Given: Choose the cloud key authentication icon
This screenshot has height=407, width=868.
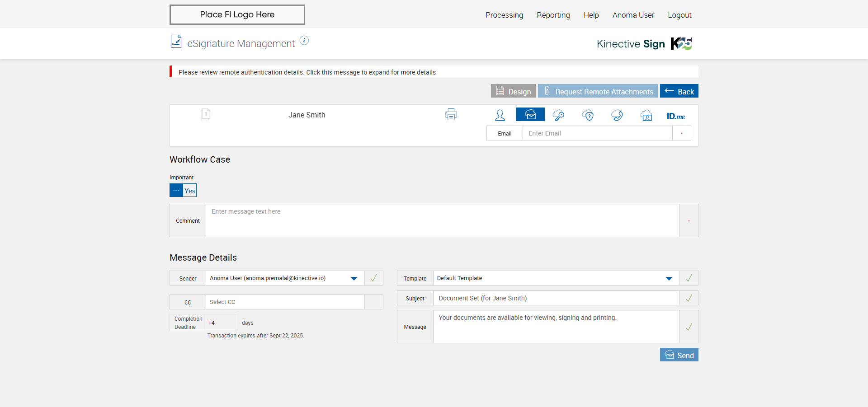Looking at the screenshot, I should coord(558,115).
